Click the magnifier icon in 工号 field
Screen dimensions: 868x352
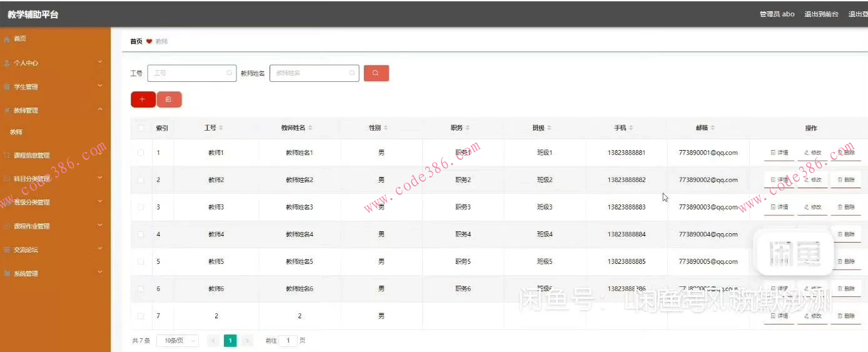pos(230,73)
